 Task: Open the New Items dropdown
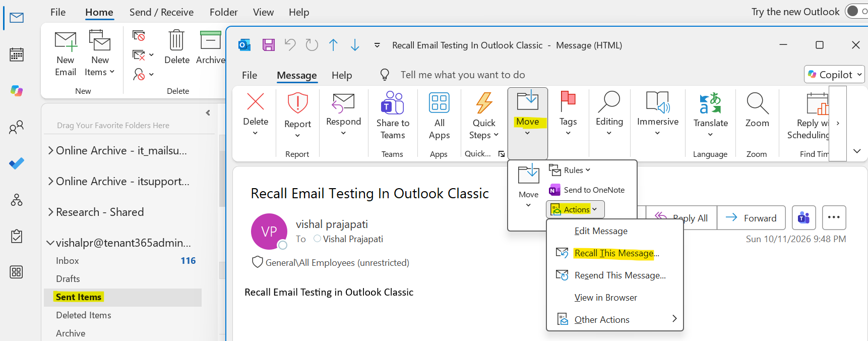coord(99,53)
